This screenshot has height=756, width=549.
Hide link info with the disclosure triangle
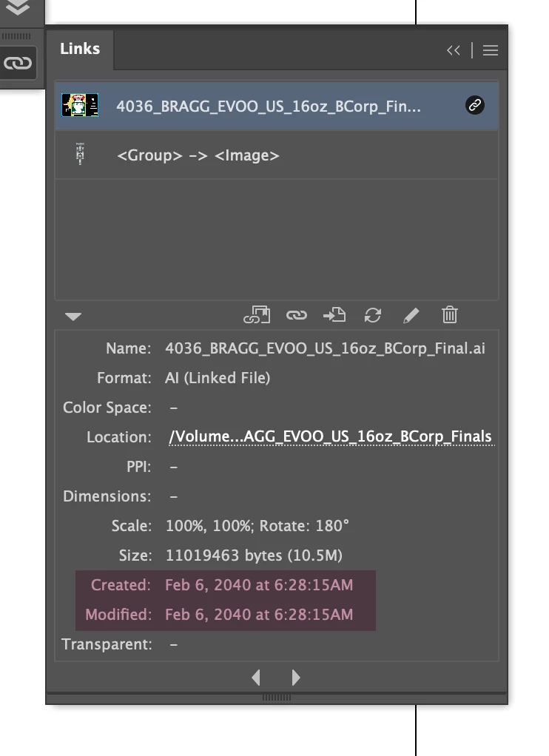pyautogui.click(x=73, y=317)
